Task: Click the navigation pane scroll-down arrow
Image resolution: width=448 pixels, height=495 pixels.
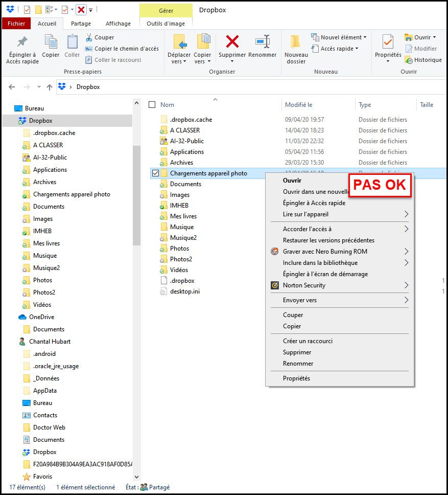Action: click(136, 477)
